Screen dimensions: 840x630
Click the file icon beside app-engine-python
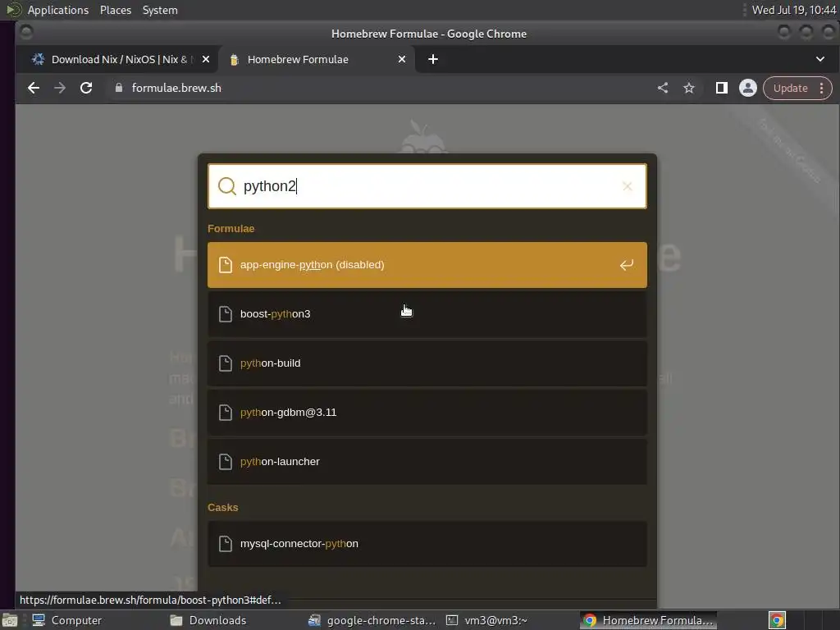[x=226, y=265]
